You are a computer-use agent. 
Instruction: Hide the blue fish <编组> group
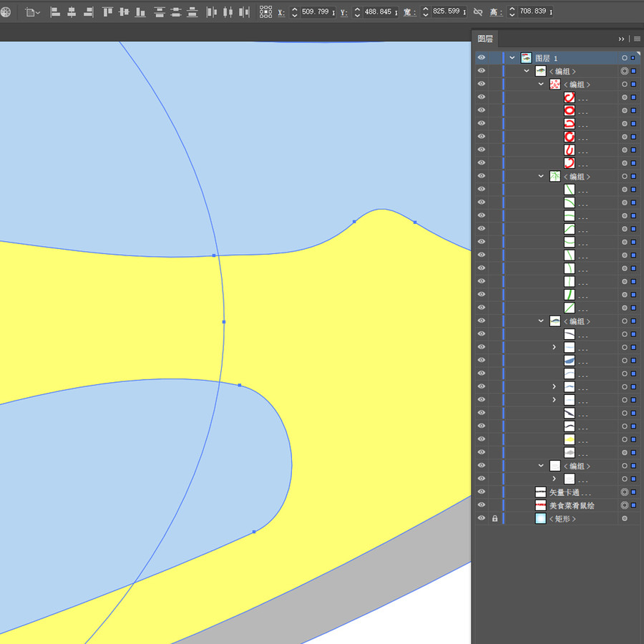coord(482,321)
